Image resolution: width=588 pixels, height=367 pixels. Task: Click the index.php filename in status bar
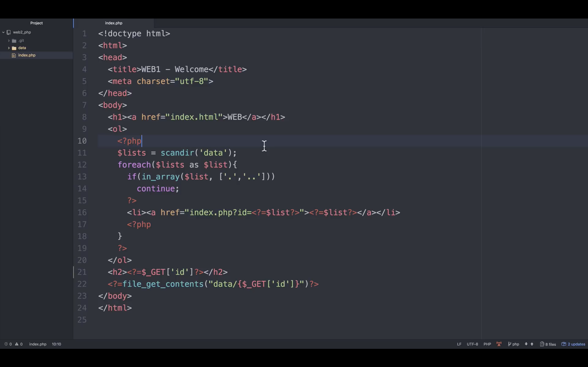pyautogui.click(x=38, y=344)
